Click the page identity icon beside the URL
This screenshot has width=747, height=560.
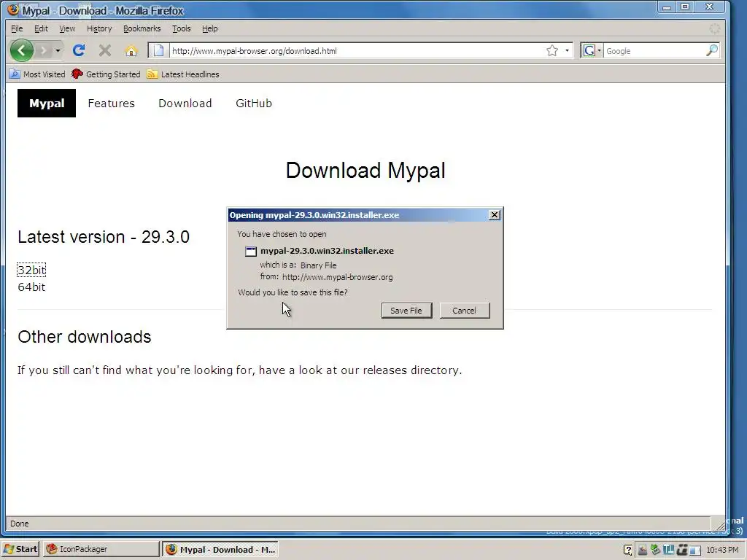pyautogui.click(x=158, y=50)
